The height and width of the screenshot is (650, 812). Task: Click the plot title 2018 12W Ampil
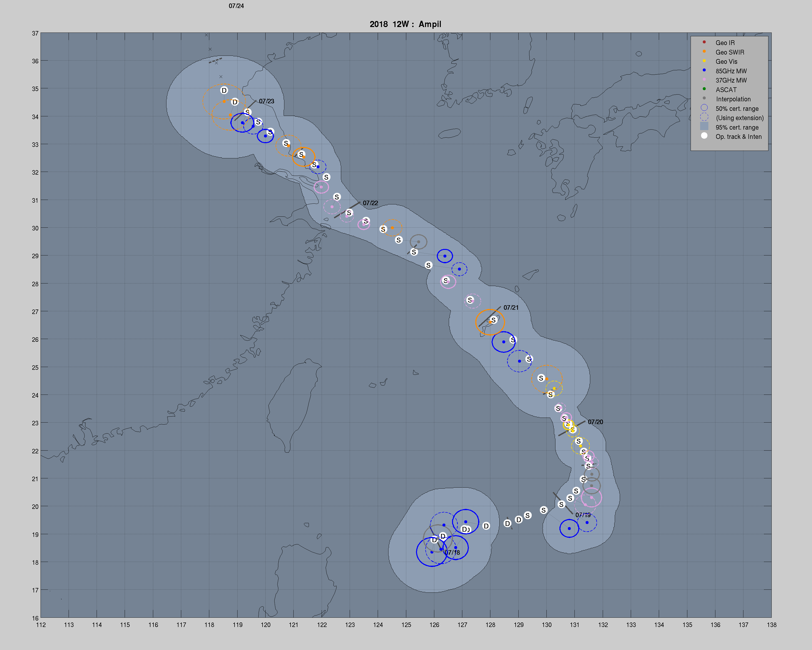coord(405,24)
